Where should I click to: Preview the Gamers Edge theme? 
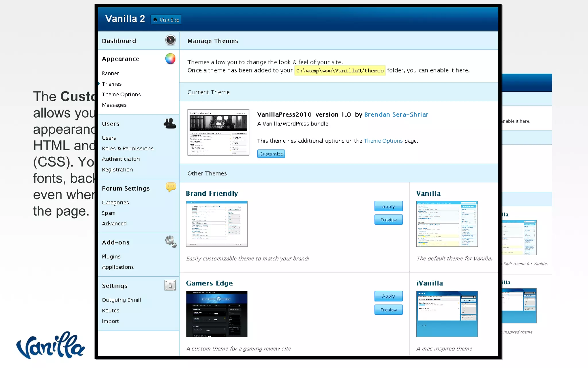tap(388, 310)
